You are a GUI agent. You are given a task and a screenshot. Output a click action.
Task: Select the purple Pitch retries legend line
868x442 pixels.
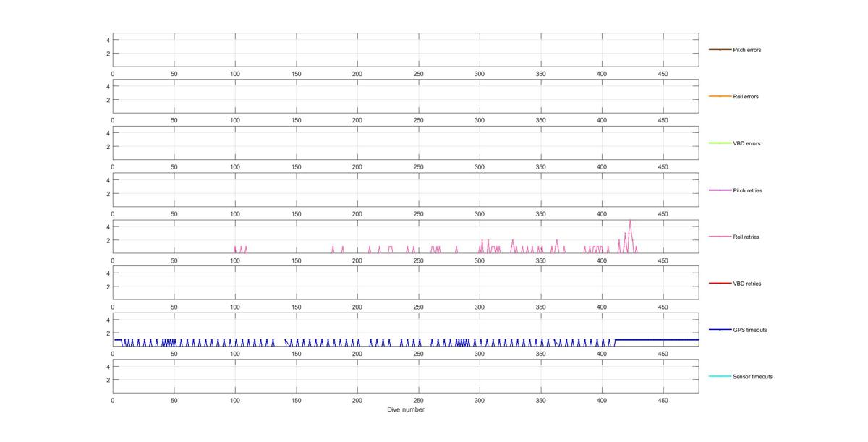[x=720, y=190]
